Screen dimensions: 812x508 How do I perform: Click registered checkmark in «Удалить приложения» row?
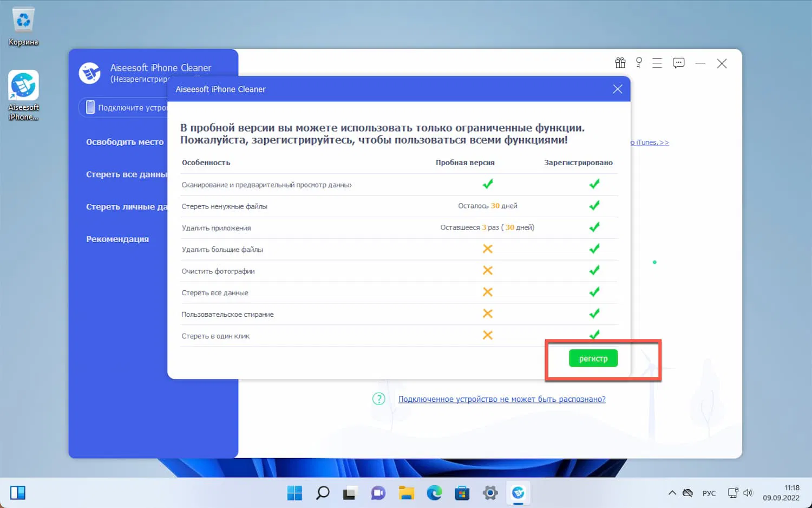[x=594, y=227]
